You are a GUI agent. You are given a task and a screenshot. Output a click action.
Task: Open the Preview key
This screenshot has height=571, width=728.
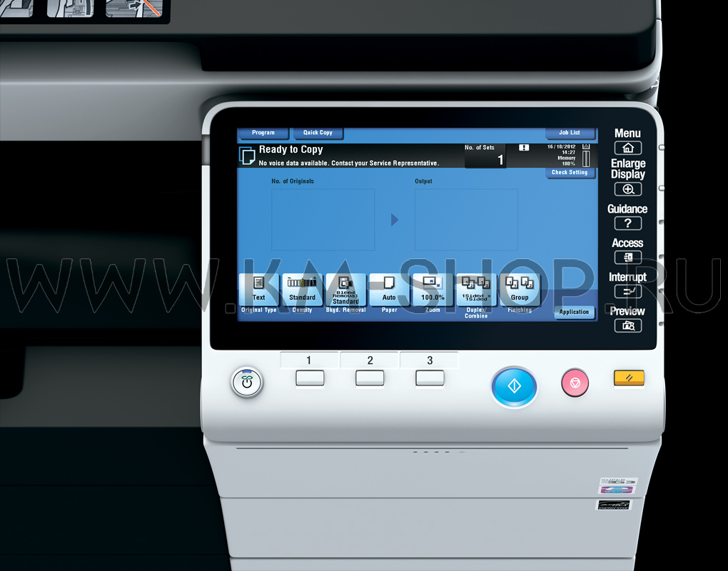pyautogui.click(x=627, y=325)
